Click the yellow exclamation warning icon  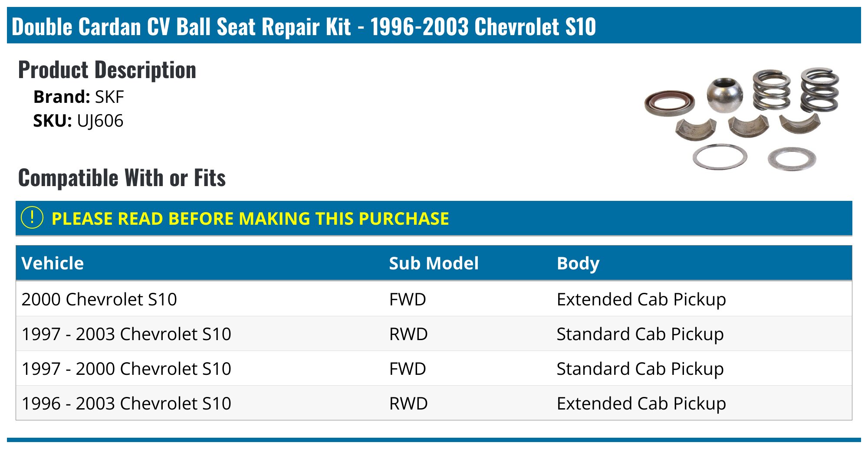click(32, 217)
